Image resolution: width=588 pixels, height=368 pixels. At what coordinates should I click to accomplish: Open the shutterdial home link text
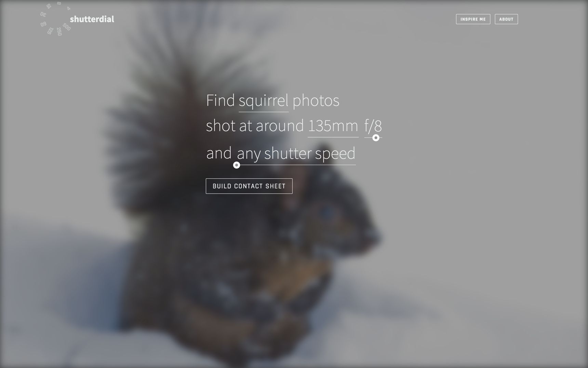point(92,19)
